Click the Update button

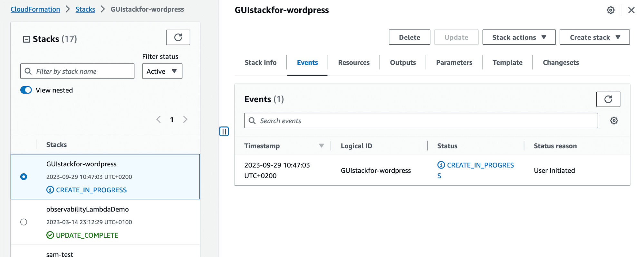(x=456, y=37)
